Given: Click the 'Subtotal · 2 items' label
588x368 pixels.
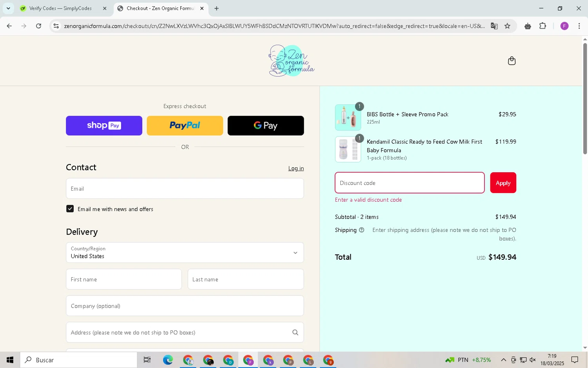Looking at the screenshot, I should tap(356, 217).
